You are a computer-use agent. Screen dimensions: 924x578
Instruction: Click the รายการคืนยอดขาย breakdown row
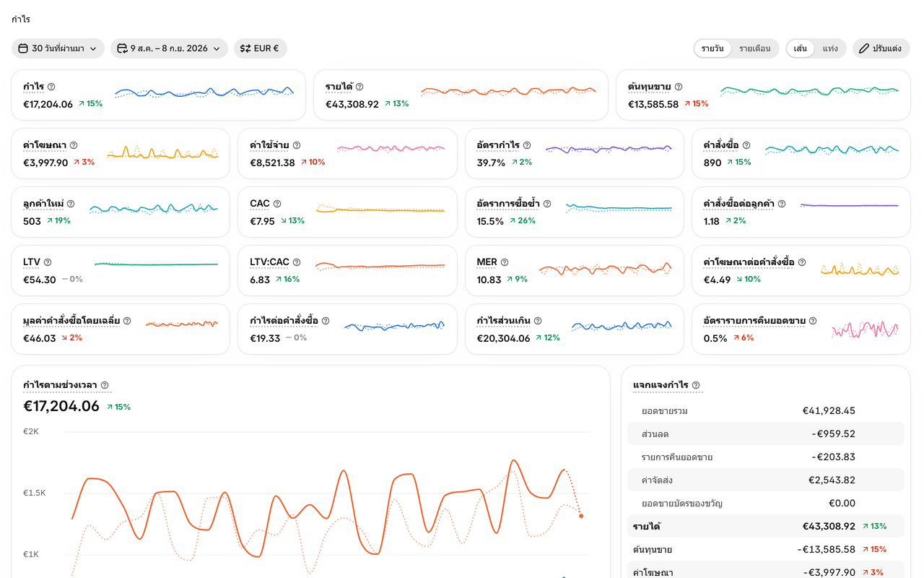(765, 457)
